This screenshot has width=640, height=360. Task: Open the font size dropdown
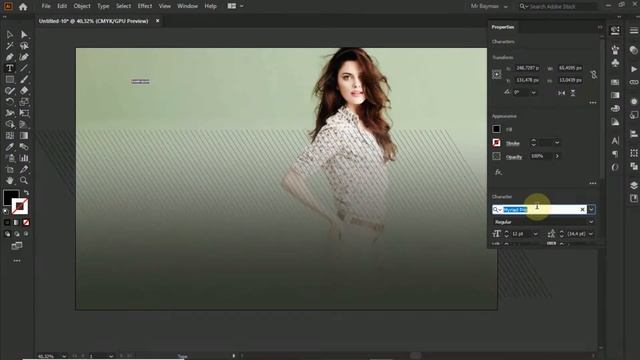pos(536,234)
